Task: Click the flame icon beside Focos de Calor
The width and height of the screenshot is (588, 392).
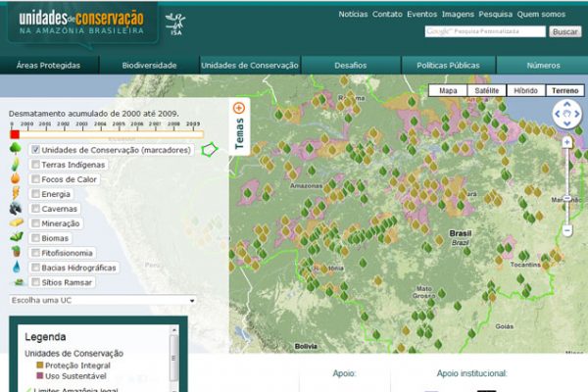Action: (16, 179)
